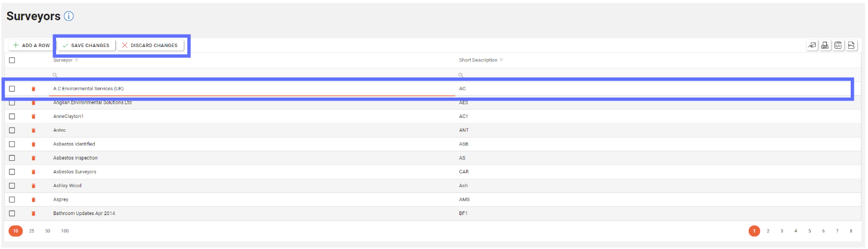The height and width of the screenshot is (249, 868).
Task: Click trash icon for Bathroom Updates Apr 2014
Action: (x=33, y=213)
